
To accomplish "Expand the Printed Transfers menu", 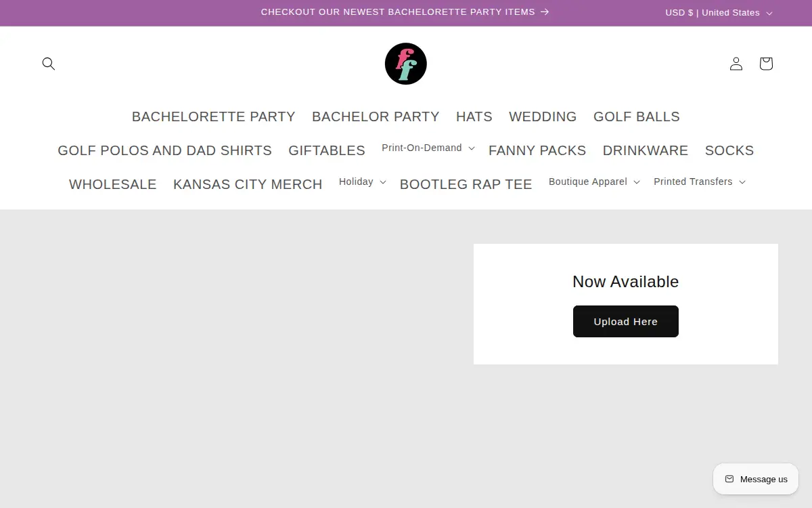I will click(699, 182).
